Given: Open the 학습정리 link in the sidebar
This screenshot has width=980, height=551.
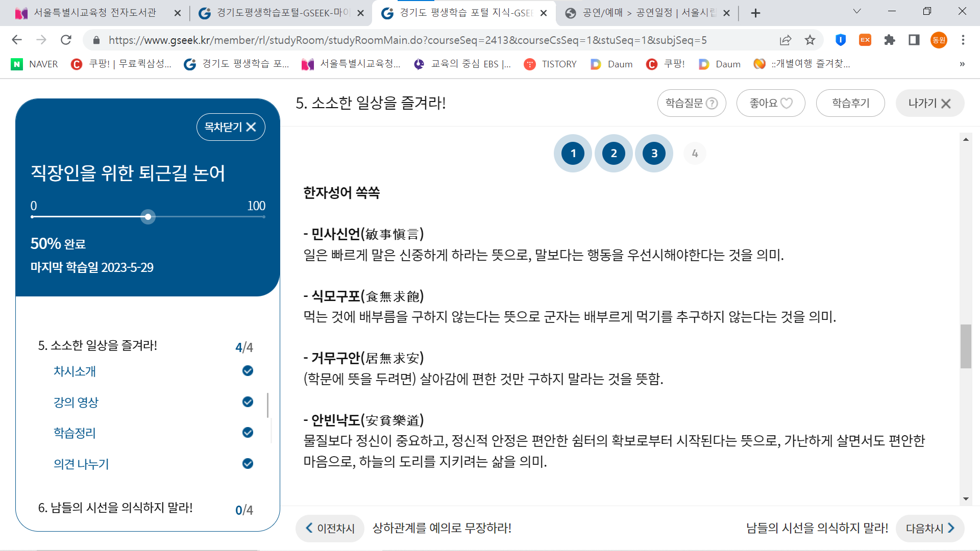Looking at the screenshot, I should coord(75,433).
